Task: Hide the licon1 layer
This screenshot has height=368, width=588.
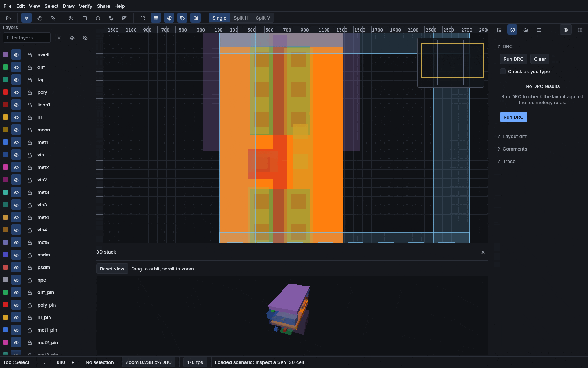Action: point(16,105)
